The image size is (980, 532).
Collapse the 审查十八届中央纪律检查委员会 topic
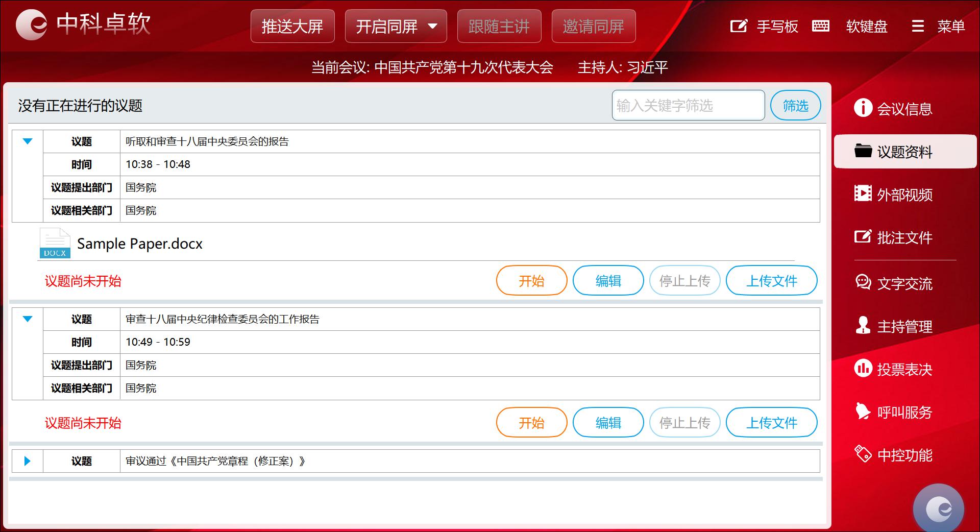coord(28,319)
